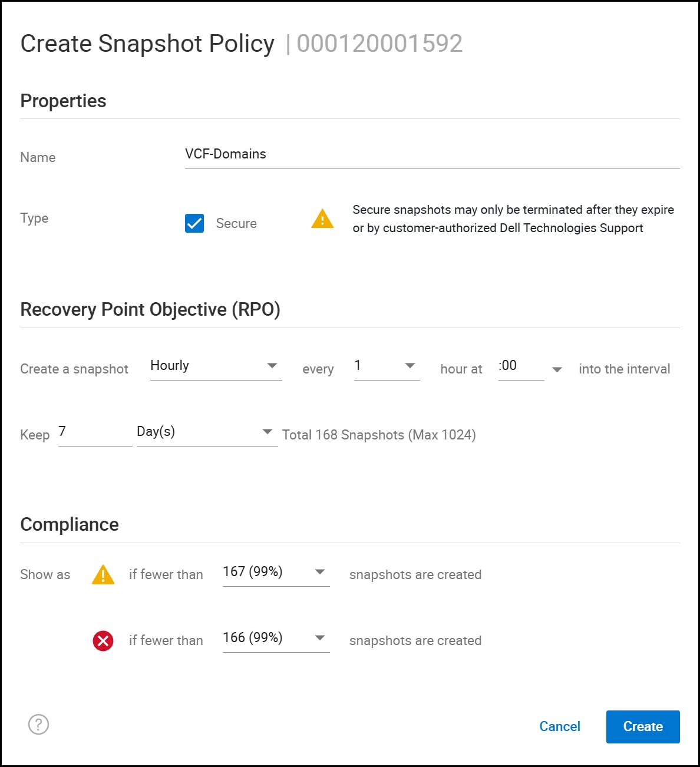
Task: Click the policy ID 000120001592 text
Action: point(379,44)
